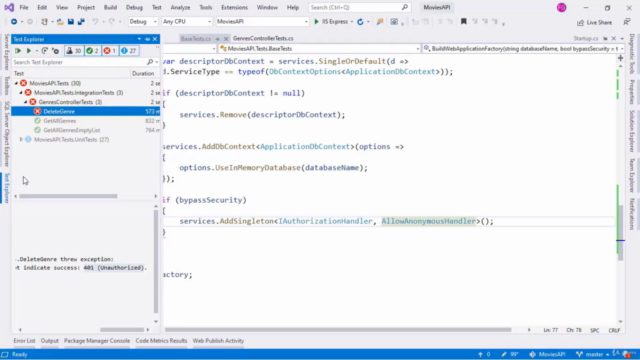Viewport: 640px width, 360px height.
Task: Open the Any CPU platform dropdown
Action: 187,22
